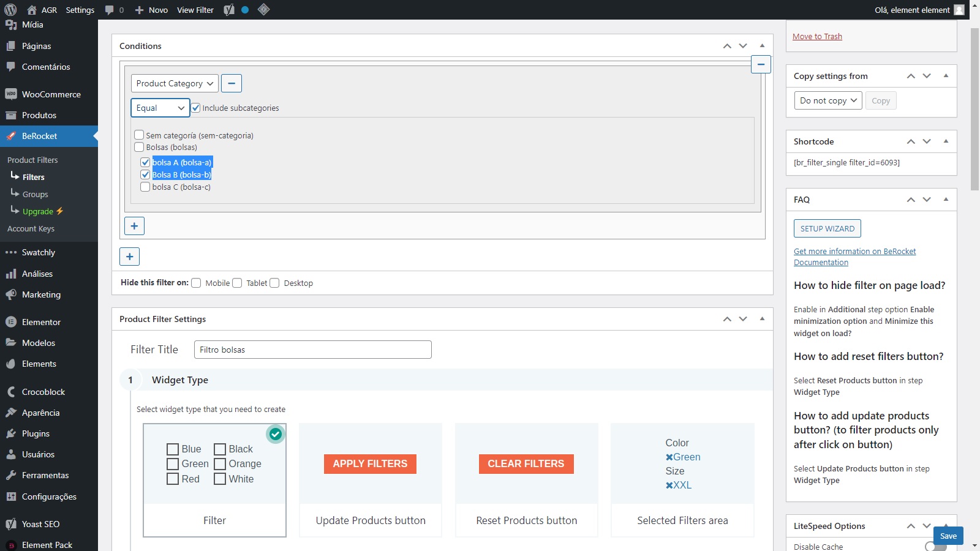
Task: Open Settings in the admin bar
Action: (80, 10)
